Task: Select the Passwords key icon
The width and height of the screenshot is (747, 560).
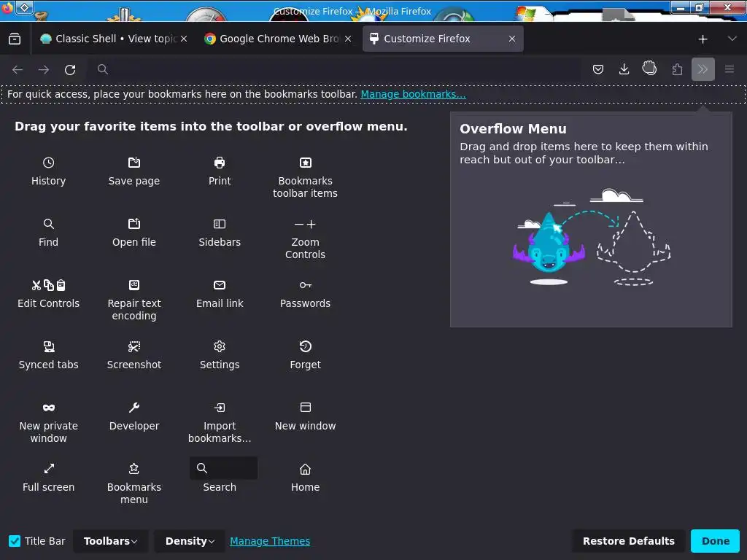Action: (306, 285)
